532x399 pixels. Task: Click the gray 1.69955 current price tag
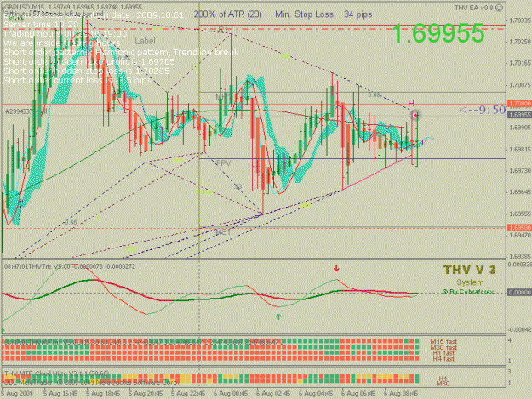519,115
